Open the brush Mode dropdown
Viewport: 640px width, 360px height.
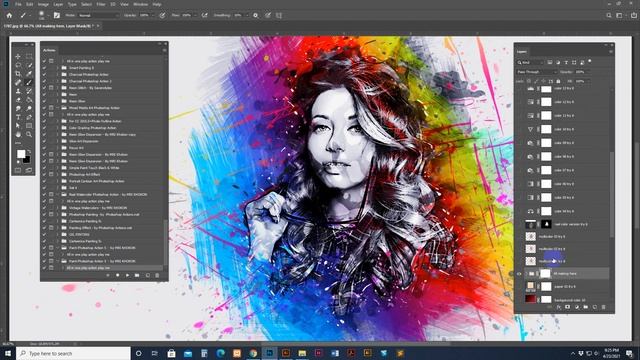coord(98,15)
